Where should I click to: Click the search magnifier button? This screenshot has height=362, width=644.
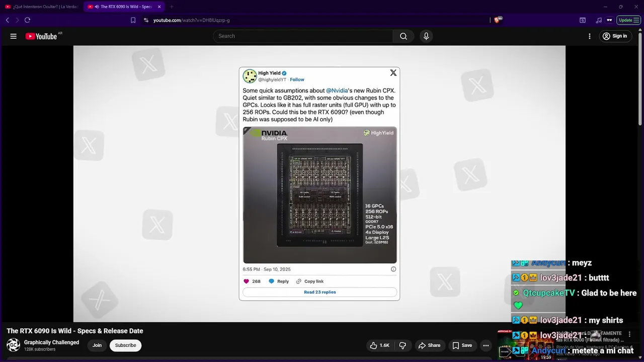(x=404, y=36)
